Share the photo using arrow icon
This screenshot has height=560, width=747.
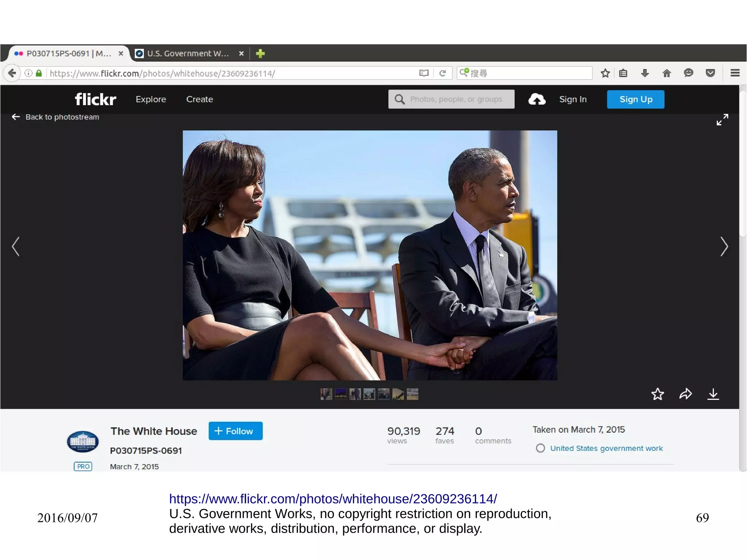tap(685, 394)
